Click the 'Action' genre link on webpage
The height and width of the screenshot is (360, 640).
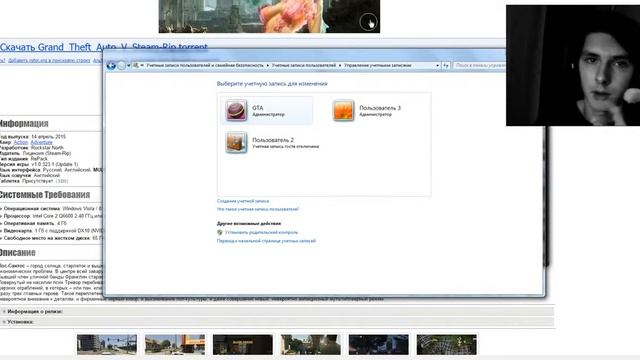[x=21, y=142]
